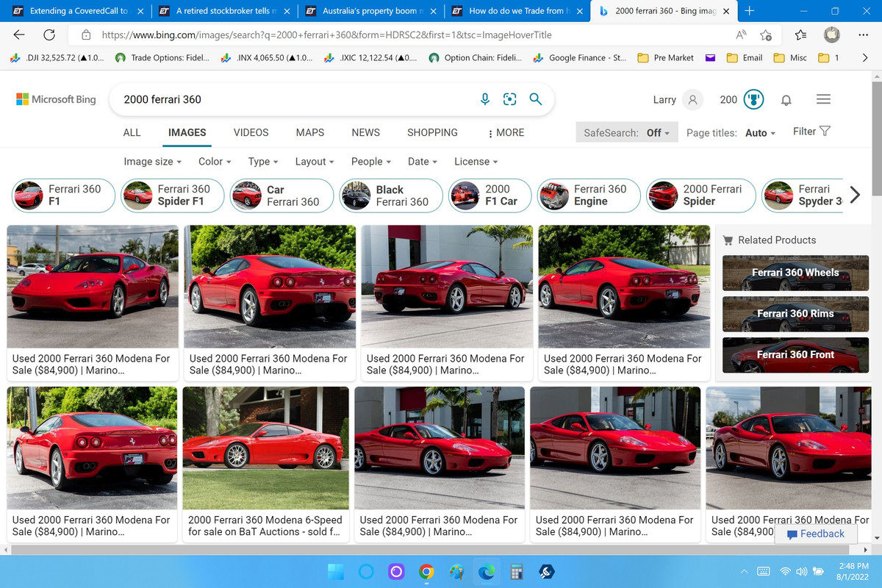
Task: Select the 2000 Ferrari Spider chip
Action: click(x=701, y=196)
